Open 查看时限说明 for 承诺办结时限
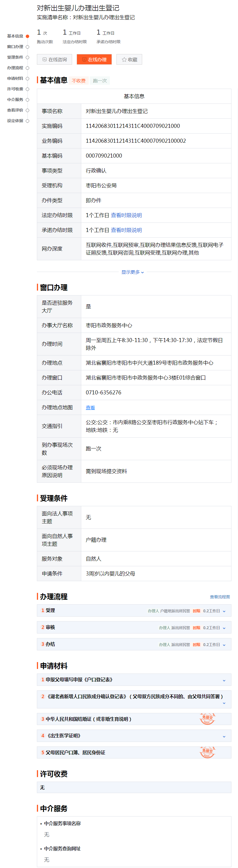The height and width of the screenshot is (868, 238). coord(126,230)
